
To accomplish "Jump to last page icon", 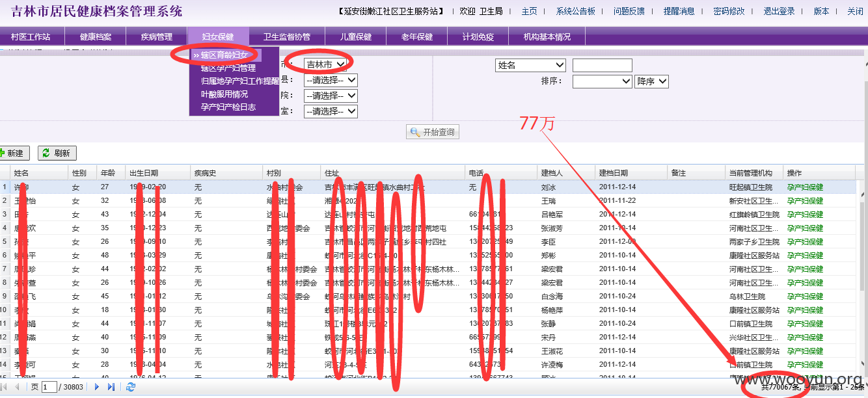I will click(x=111, y=387).
